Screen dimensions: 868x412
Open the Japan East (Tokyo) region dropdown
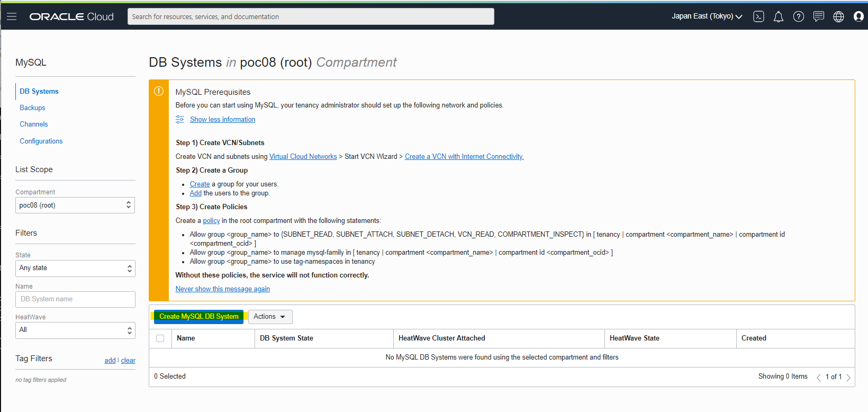(707, 16)
